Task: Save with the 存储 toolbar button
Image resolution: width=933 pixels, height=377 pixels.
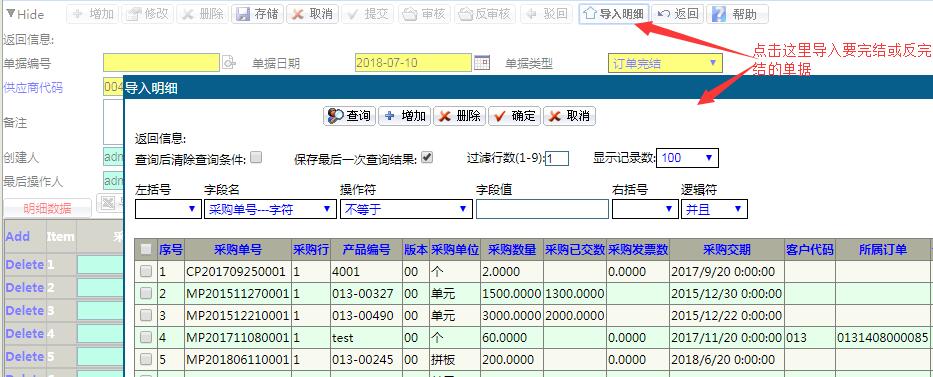Action: [x=257, y=14]
